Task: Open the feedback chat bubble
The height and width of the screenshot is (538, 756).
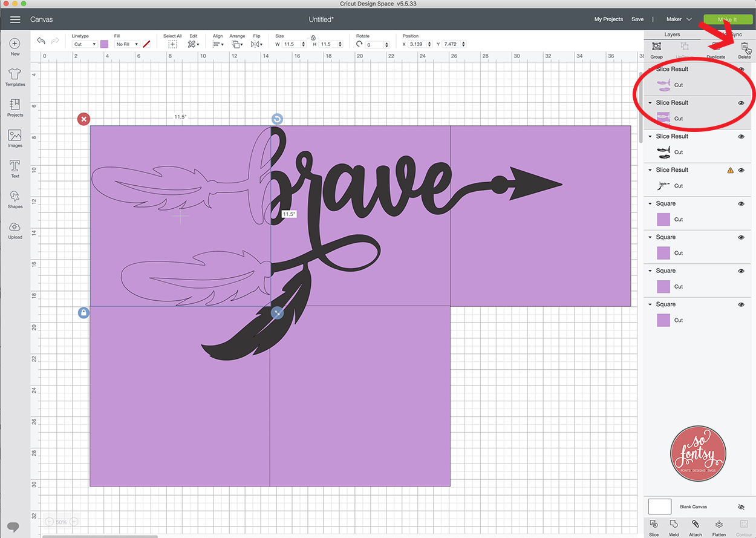Action: pyautogui.click(x=14, y=527)
